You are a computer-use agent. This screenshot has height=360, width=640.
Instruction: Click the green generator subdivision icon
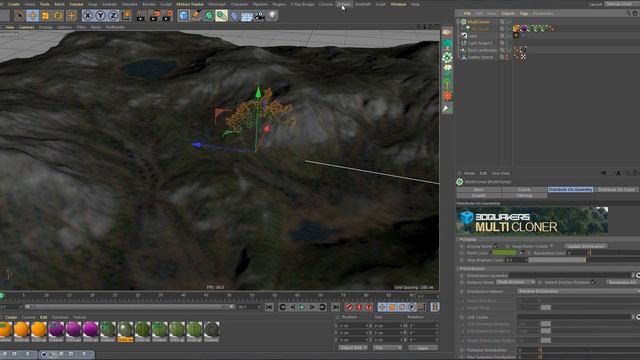click(209, 16)
